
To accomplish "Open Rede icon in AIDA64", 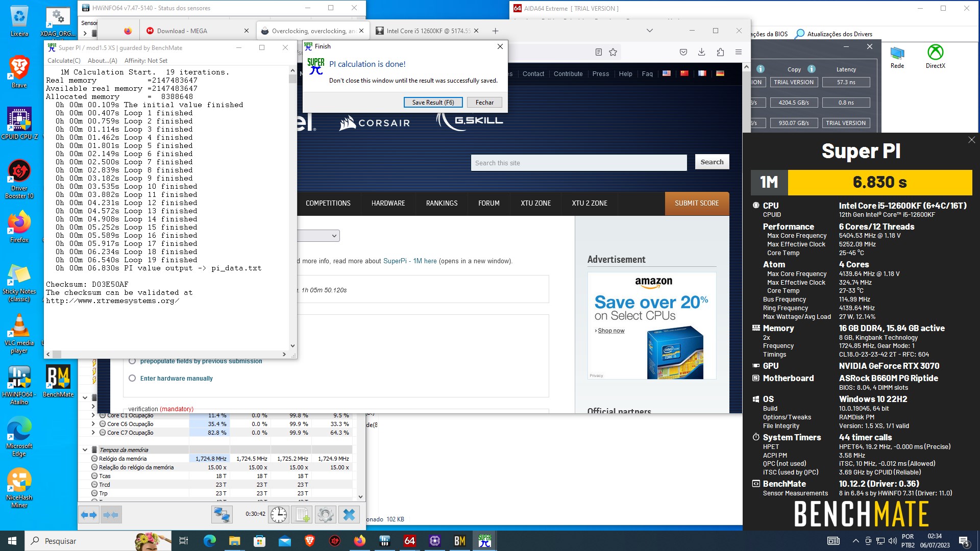I will coord(897,57).
